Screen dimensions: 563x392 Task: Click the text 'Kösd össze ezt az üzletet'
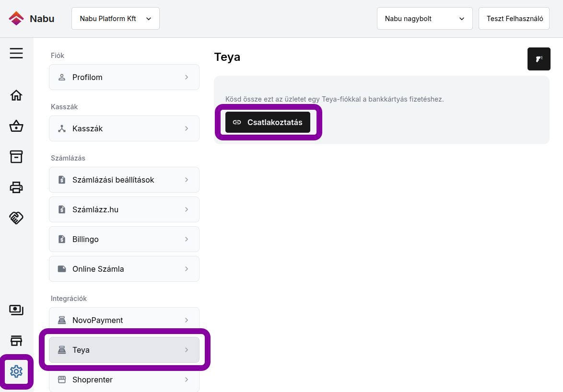pos(265,99)
